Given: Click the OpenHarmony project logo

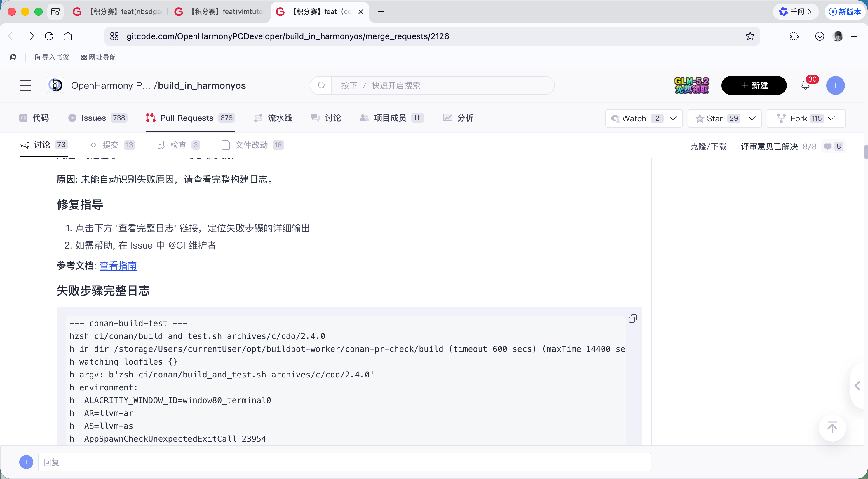Looking at the screenshot, I should tap(55, 85).
